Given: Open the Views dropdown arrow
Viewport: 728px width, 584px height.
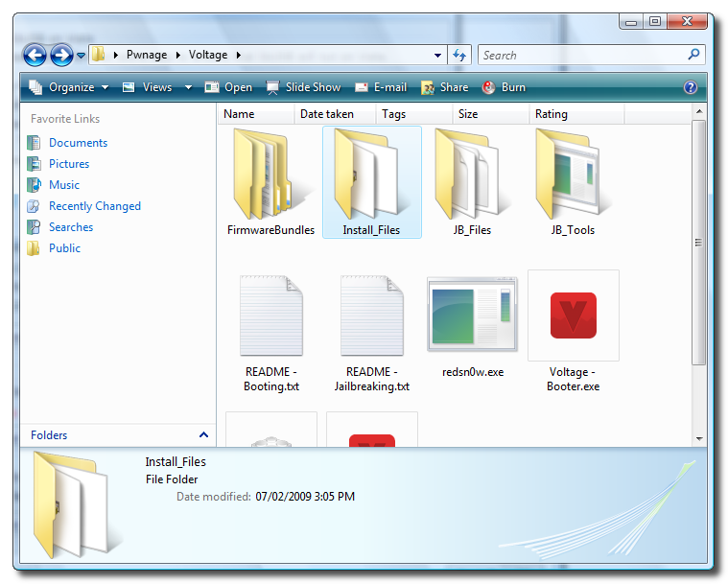Looking at the screenshot, I should (188, 87).
